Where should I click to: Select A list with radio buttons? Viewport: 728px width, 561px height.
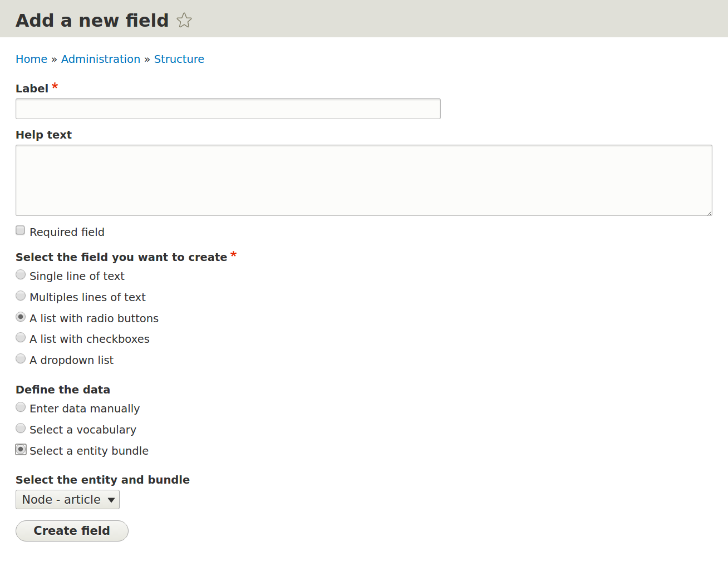[x=21, y=317]
